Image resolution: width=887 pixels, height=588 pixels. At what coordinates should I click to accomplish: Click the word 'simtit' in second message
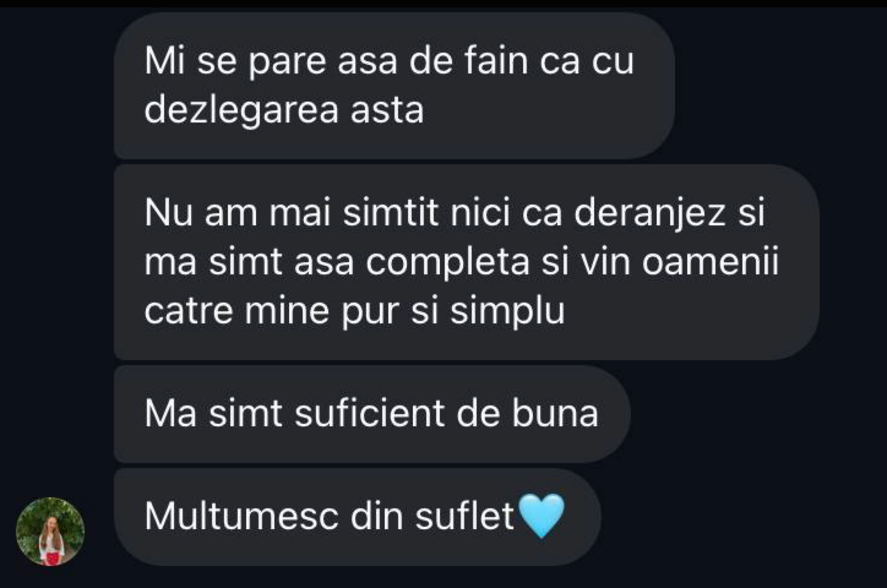[x=391, y=213]
